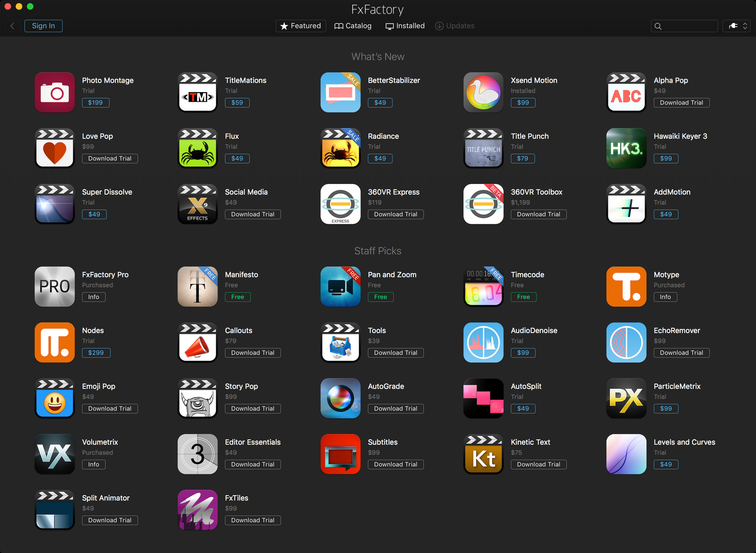Click the Photo Montage app icon
The width and height of the screenshot is (756, 553).
coord(55,92)
